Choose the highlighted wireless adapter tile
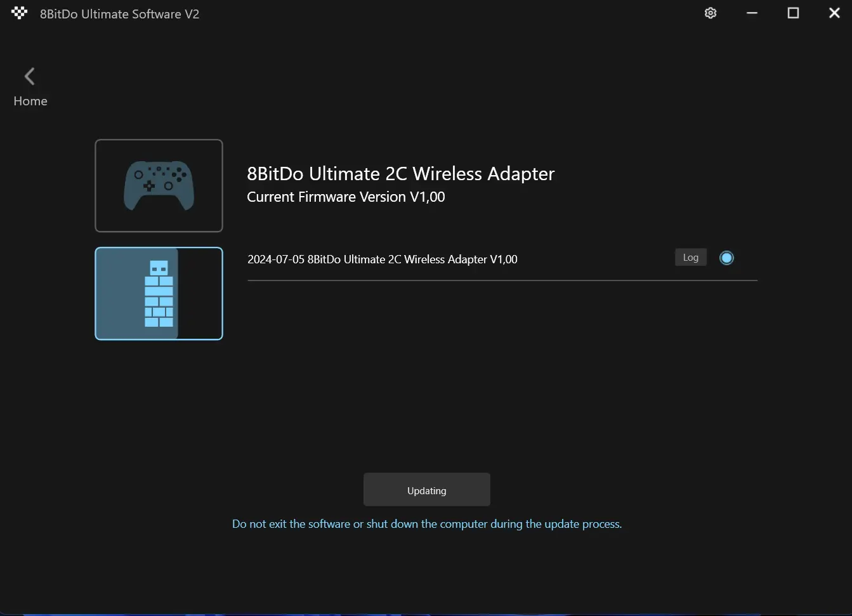 coord(159,294)
